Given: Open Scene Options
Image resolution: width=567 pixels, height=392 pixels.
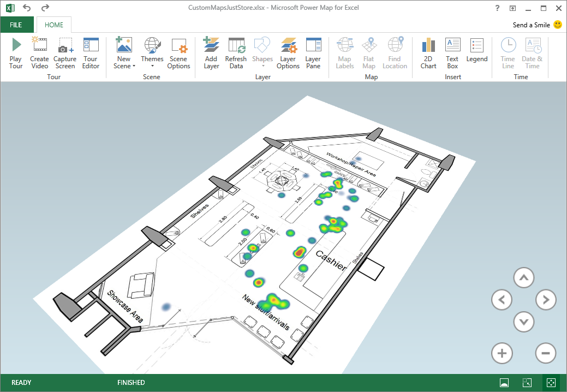Looking at the screenshot, I should pos(178,53).
